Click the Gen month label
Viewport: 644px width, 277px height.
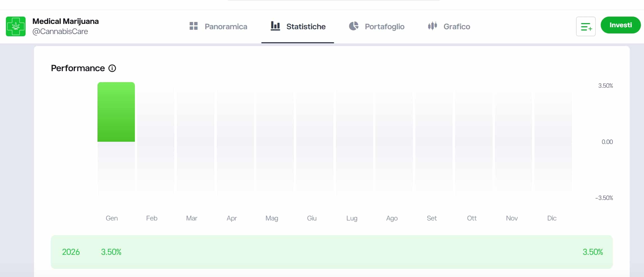[x=112, y=218]
